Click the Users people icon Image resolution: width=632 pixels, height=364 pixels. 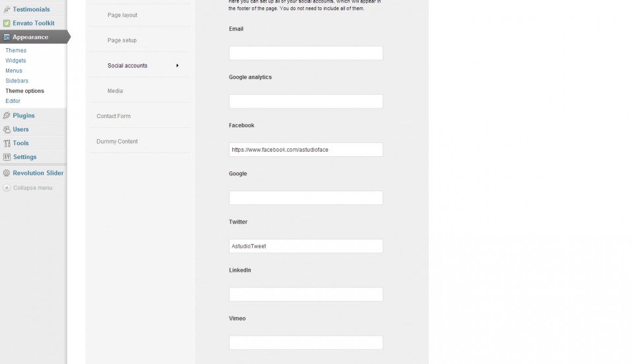(7, 129)
